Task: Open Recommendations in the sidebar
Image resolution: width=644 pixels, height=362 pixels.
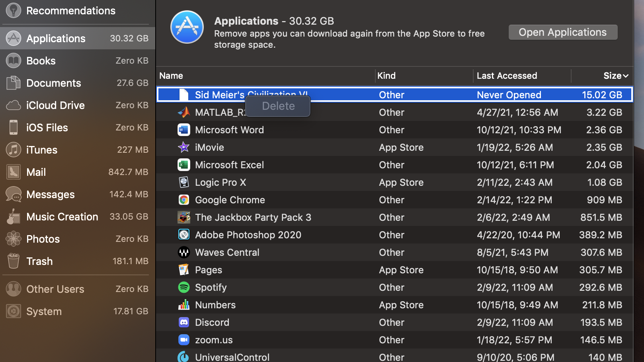Action: pos(71,11)
